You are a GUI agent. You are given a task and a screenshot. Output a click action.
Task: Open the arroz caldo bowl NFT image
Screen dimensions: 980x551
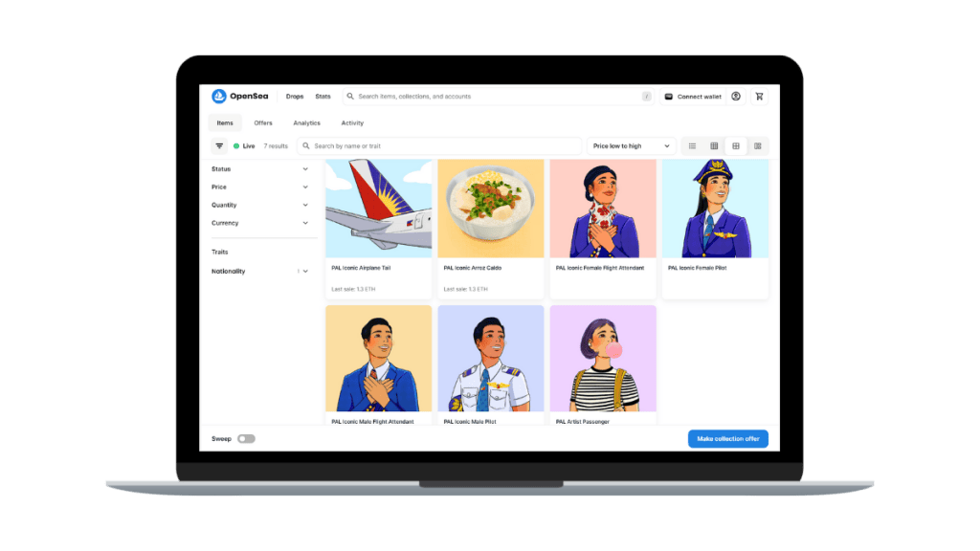click(491, 208)
